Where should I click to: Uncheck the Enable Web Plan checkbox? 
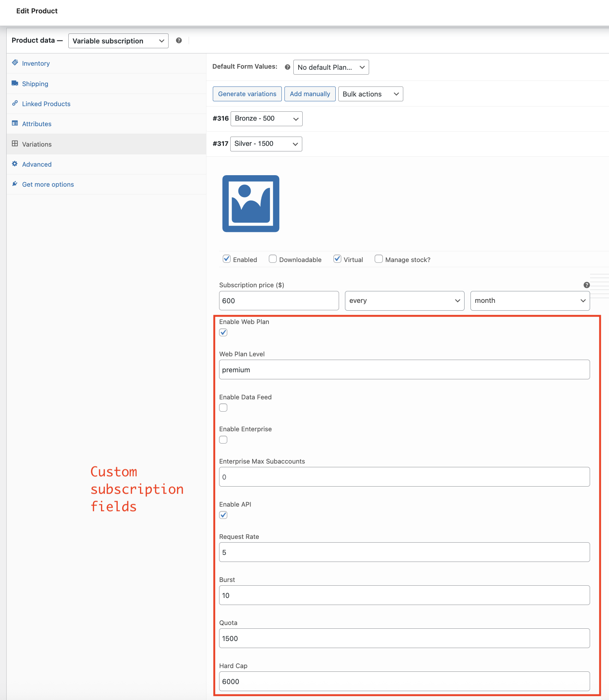(x=223, y=333)
